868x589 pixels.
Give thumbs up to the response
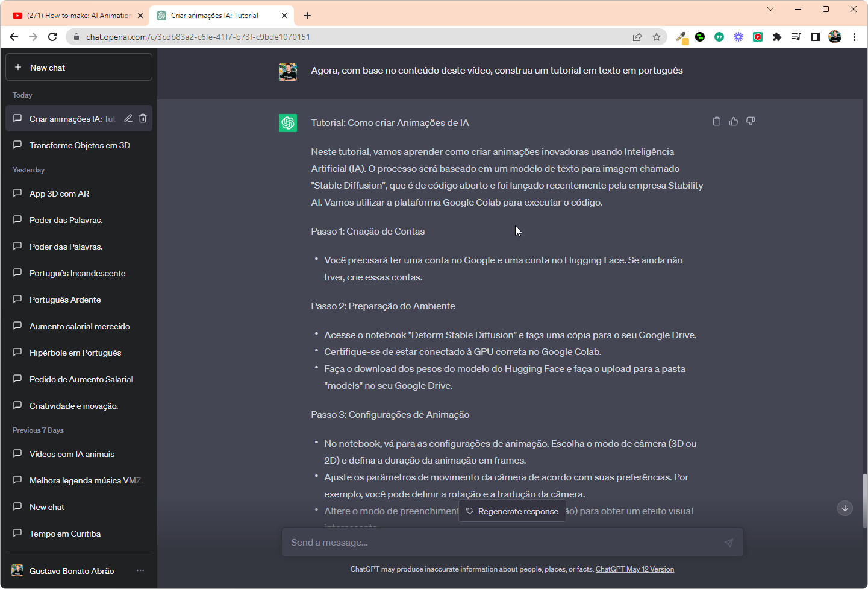click(x=734, y=121)
